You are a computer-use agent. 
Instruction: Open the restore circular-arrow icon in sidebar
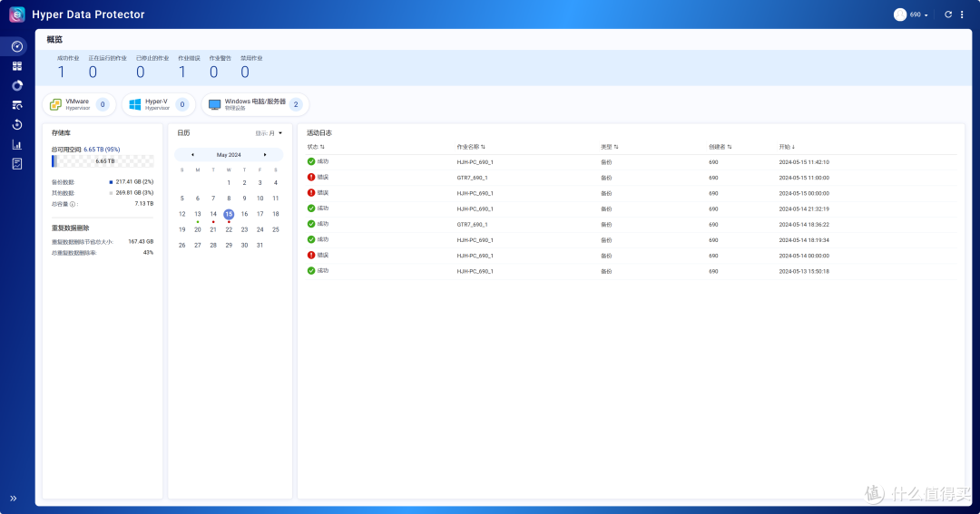pos(17,124)
